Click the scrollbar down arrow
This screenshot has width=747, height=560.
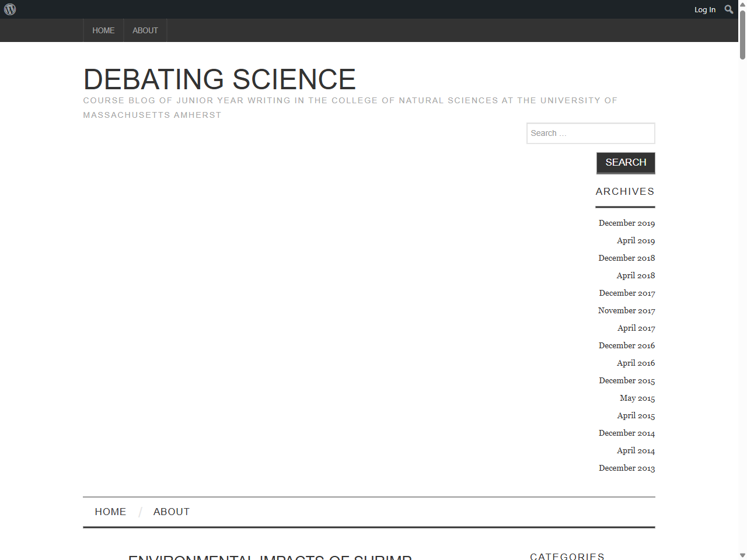click(742, 555)
